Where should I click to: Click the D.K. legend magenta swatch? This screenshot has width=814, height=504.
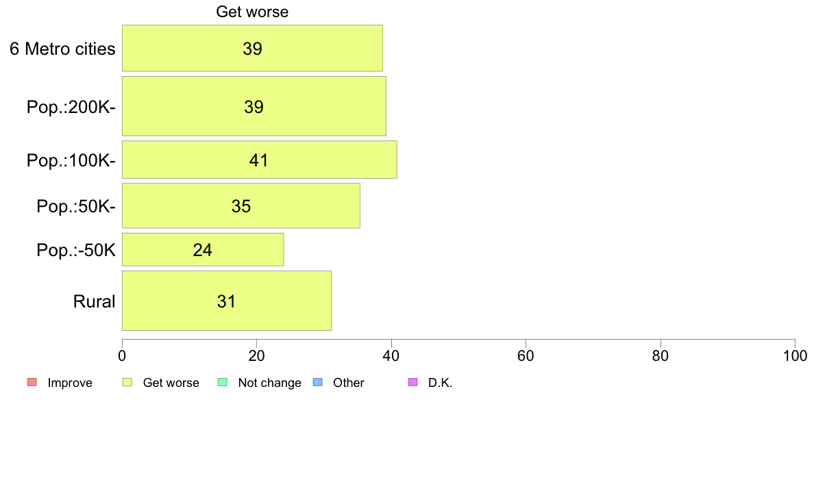(412, 383)
